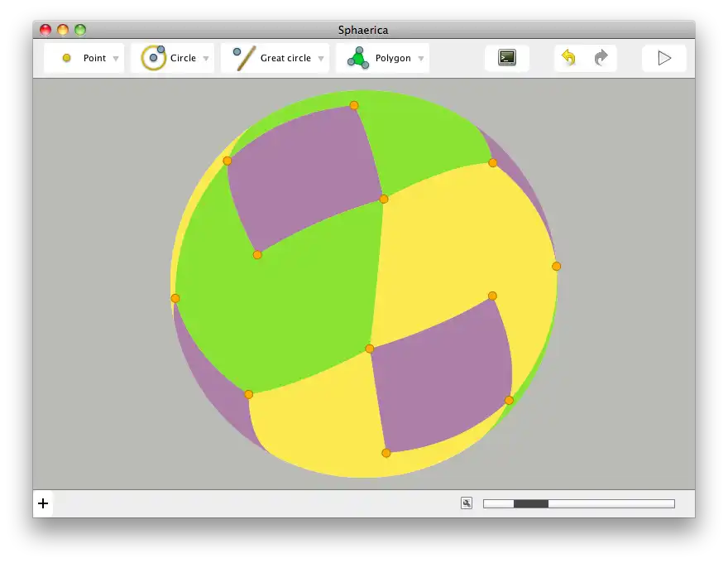This screenshot has height=563, width=728.
Task: Open the console terminal panel
Action: pyautogui.click(x=507, y=58)
